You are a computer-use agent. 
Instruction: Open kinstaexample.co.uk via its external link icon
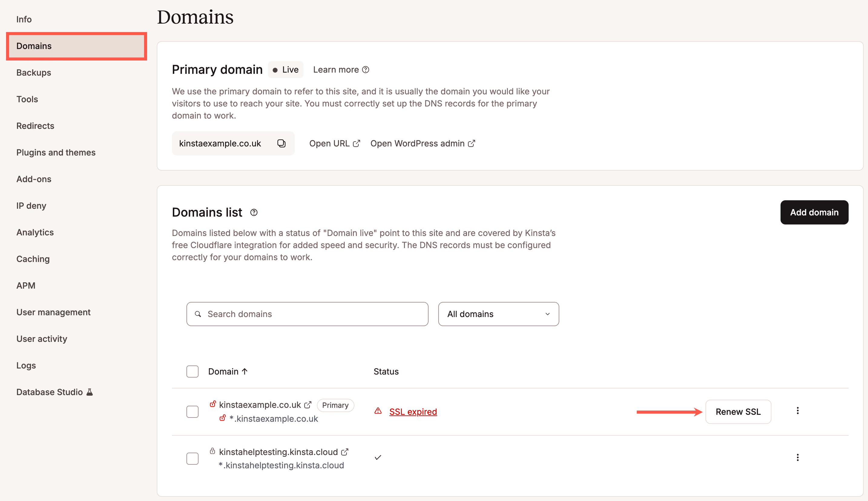tap(307, 405)
